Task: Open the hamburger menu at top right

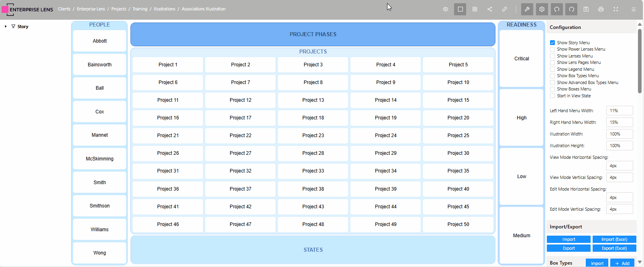Action: coord(634,9)
